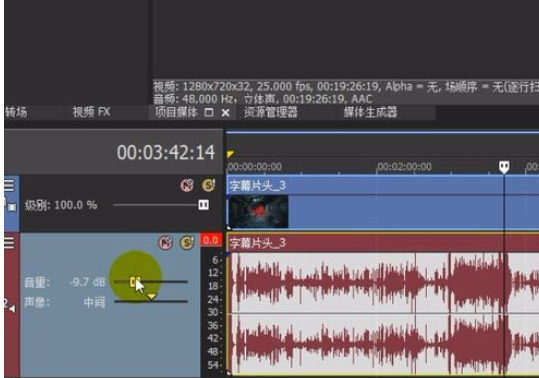Click the 级别: 100.0 % value
The width and height of the screenshot is (539, 378).
pyautogui.click(x=61, y=205)
